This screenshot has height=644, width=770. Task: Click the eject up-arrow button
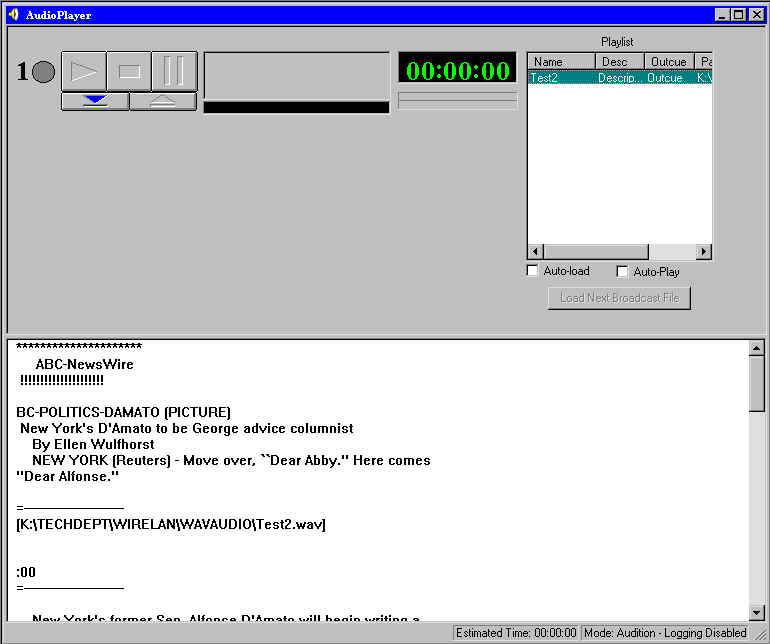(163, 101)
